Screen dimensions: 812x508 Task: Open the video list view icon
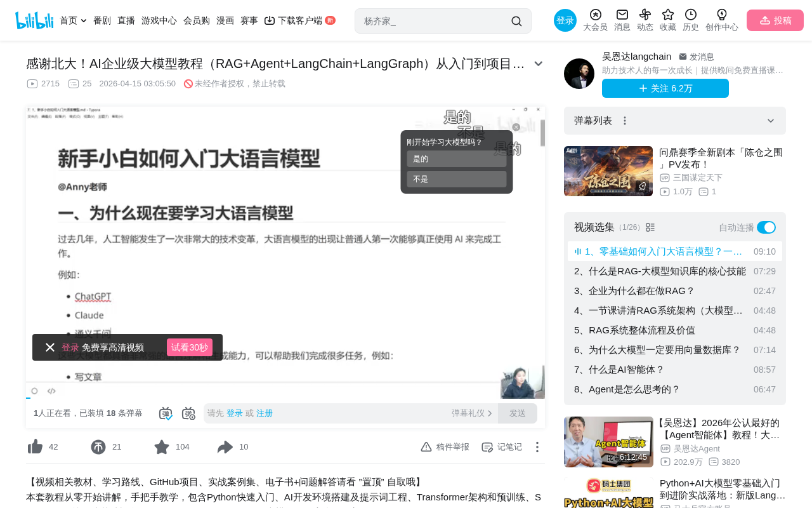pyautogui.click(x=650, y=227)
